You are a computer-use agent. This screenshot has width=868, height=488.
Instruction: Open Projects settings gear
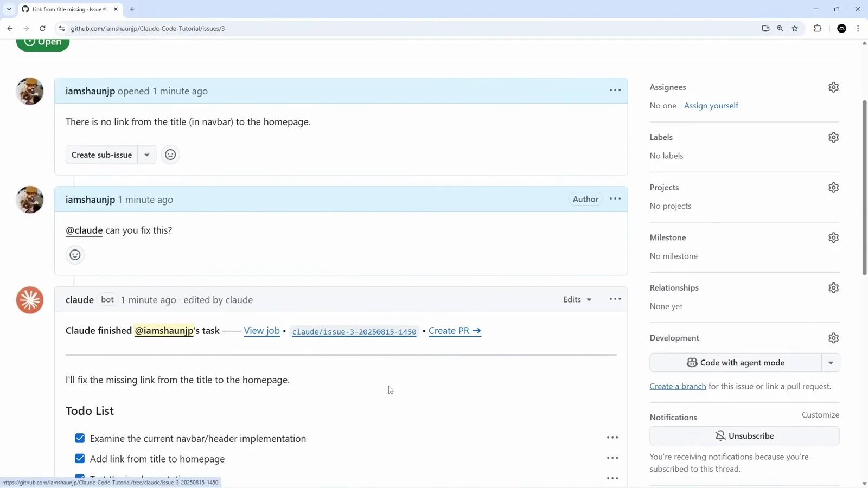833,188
